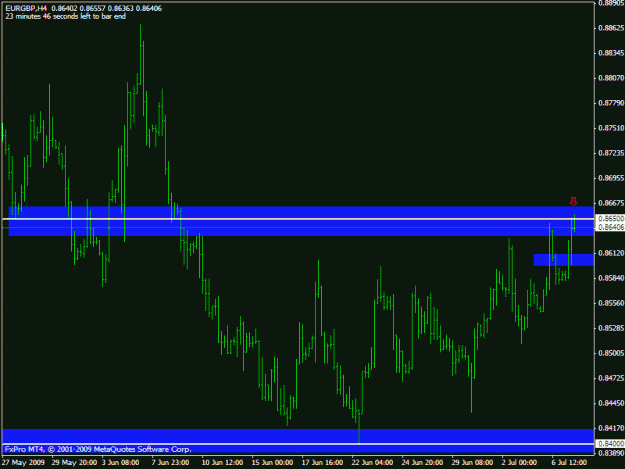Click the 0.83890 price scale label
625x469 pixels.
(x=611, y=453)
